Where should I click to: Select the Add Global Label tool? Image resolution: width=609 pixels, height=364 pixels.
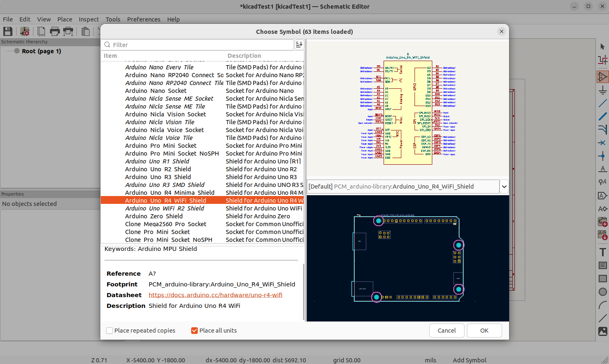[x=603, y=196]
